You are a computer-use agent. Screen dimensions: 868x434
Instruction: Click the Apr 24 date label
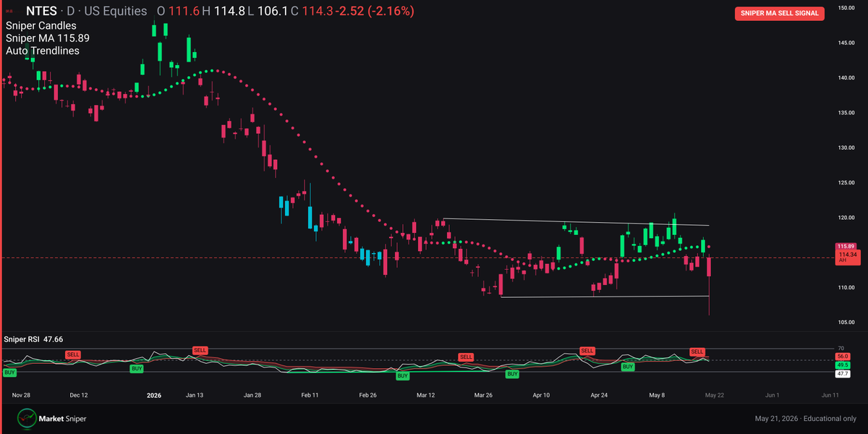[600, 396]
